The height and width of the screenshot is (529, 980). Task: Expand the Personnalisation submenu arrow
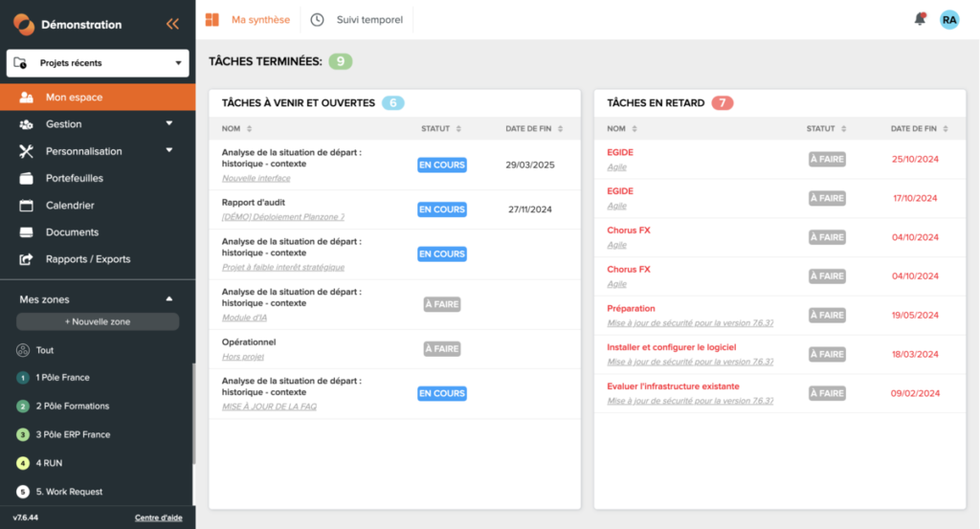(x=169, y=150)
